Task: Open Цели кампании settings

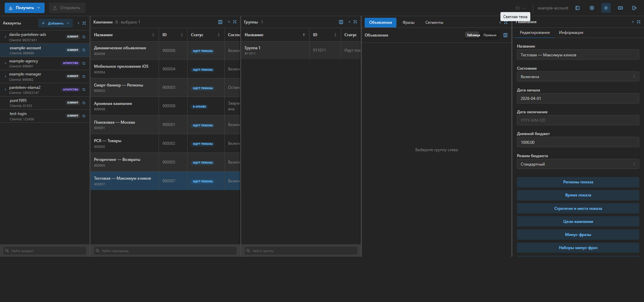Action: tap(578, 222)
